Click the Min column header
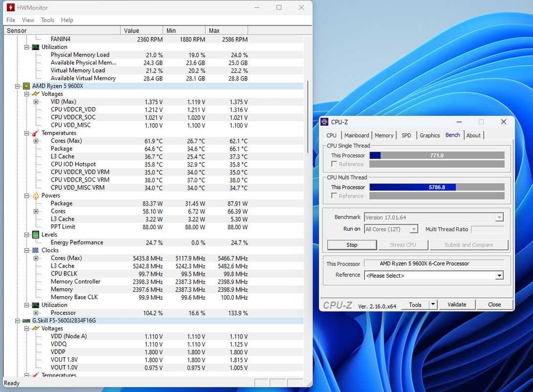This screenshot has width=533, height=392. tap(184, 31)
